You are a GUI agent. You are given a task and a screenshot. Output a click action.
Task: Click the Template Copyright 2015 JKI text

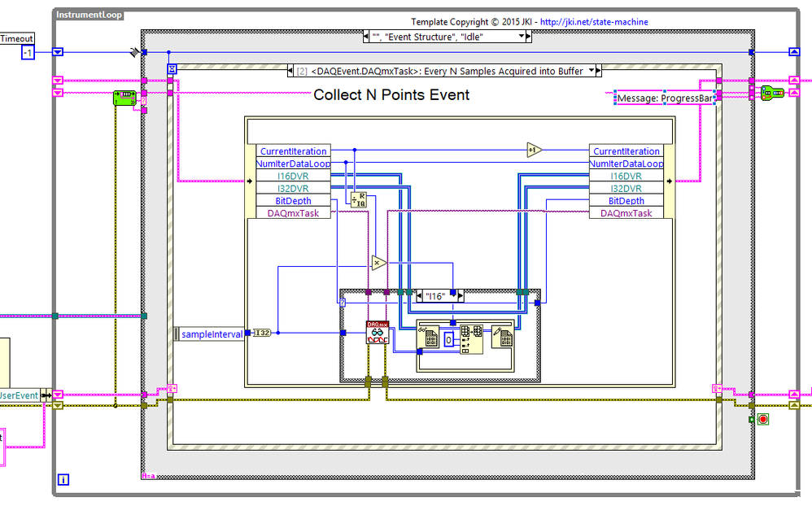(474, 22)
